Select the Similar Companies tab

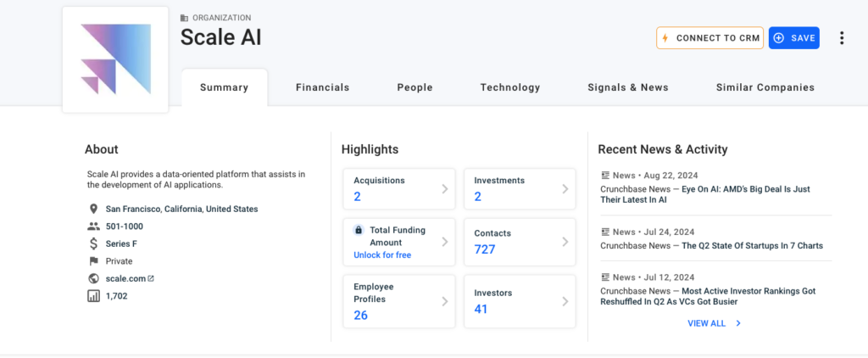(765, 87)
